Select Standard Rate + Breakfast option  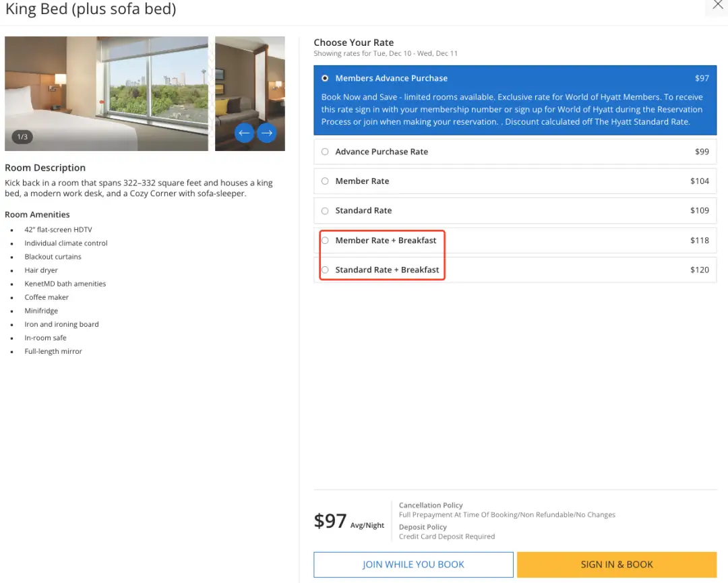325,270
